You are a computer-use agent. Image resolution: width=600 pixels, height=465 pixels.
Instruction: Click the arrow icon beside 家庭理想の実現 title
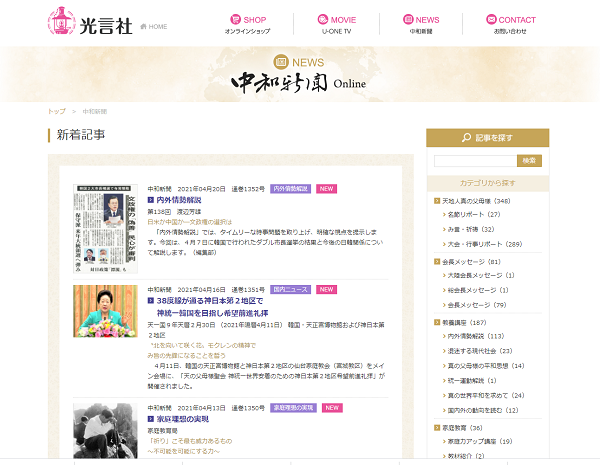(150, 419)
